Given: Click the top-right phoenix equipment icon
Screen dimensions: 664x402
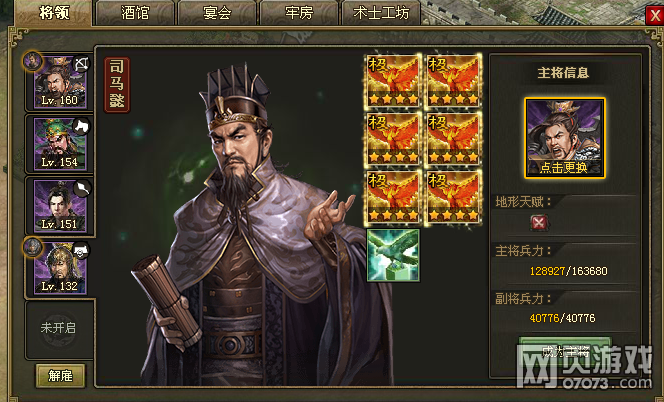Looking at the screenshot, I should coord(453,80).
